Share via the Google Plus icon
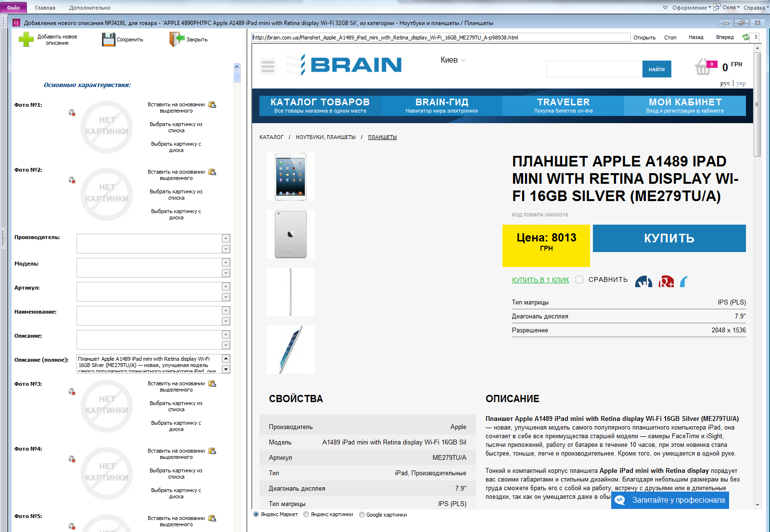Screen dimensions: 770x532 click(x=667, y=281)
